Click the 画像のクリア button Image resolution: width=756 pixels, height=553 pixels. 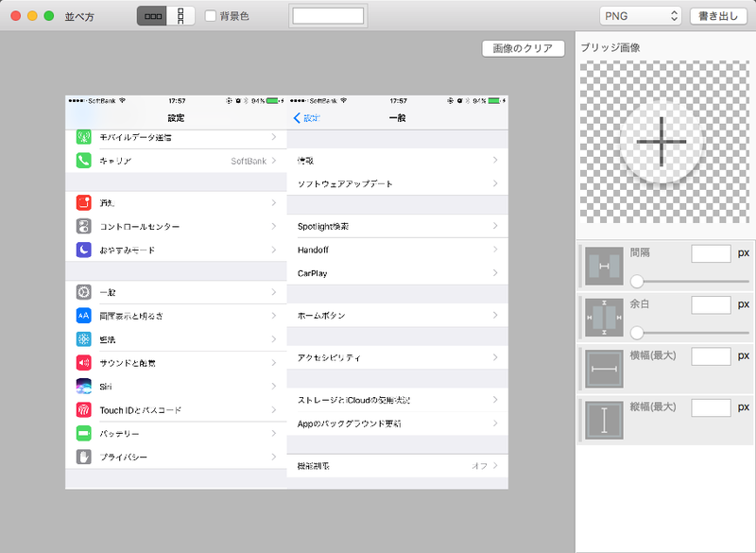click(523, 48)
